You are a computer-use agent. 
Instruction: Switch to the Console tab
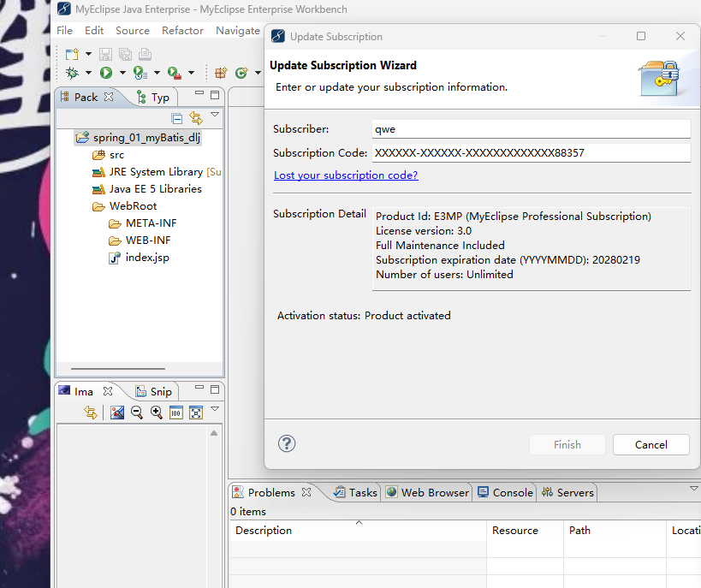(x=505, y=492)
